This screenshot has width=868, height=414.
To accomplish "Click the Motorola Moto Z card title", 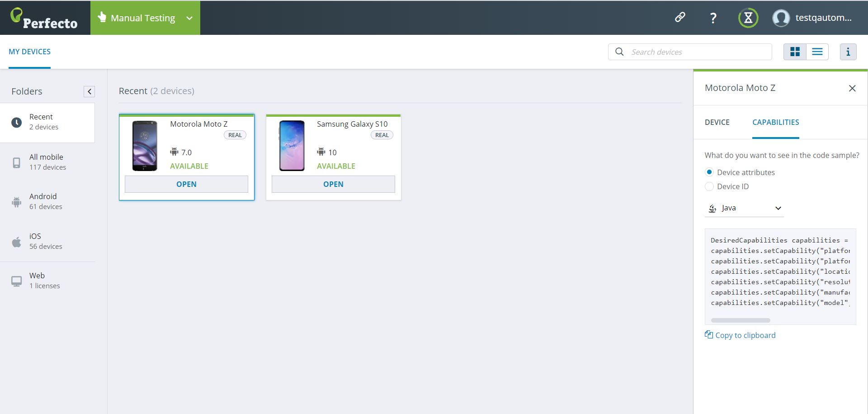I will [x=199, y=124].
